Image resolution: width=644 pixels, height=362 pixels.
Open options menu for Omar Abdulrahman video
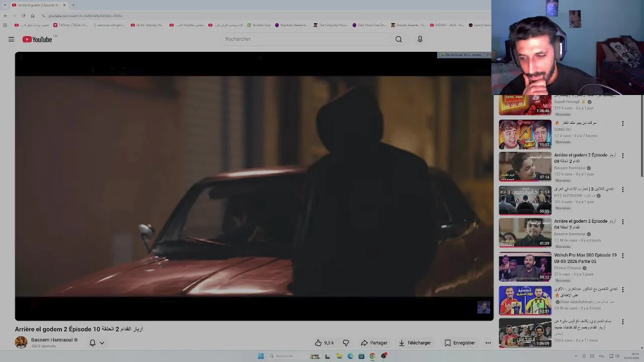622,290
